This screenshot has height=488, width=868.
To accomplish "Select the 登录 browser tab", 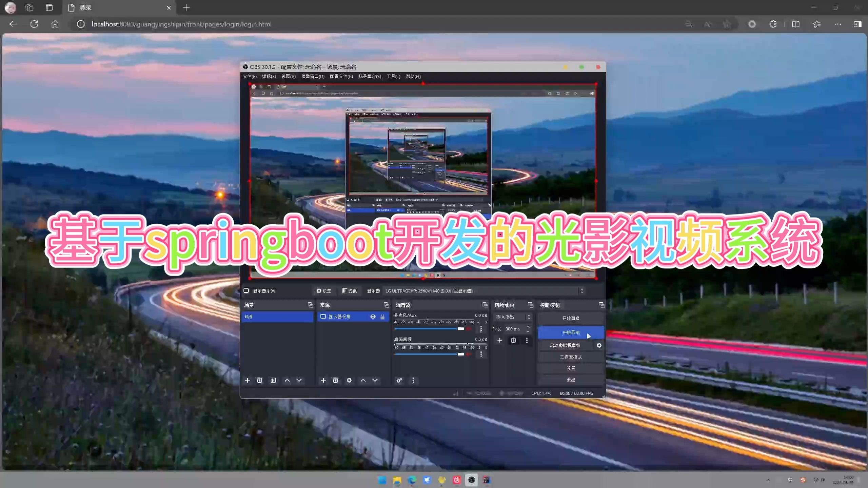I will [x=119, y=7].
